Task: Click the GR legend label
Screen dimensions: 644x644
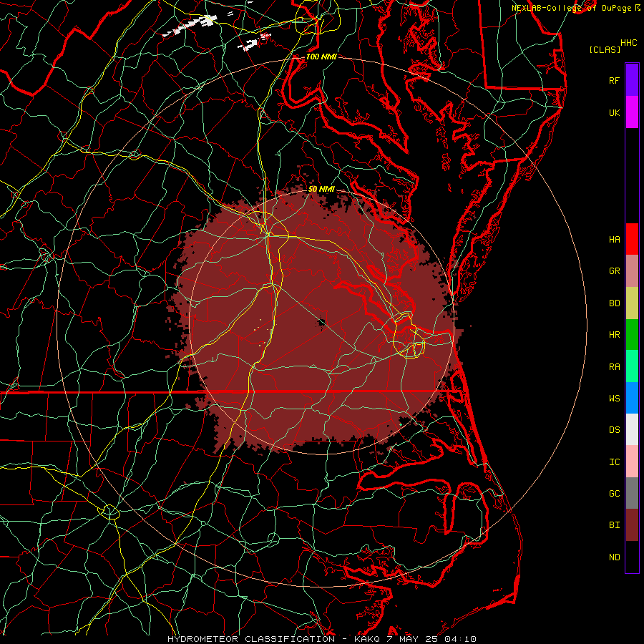Action: [x=614, y=271]
